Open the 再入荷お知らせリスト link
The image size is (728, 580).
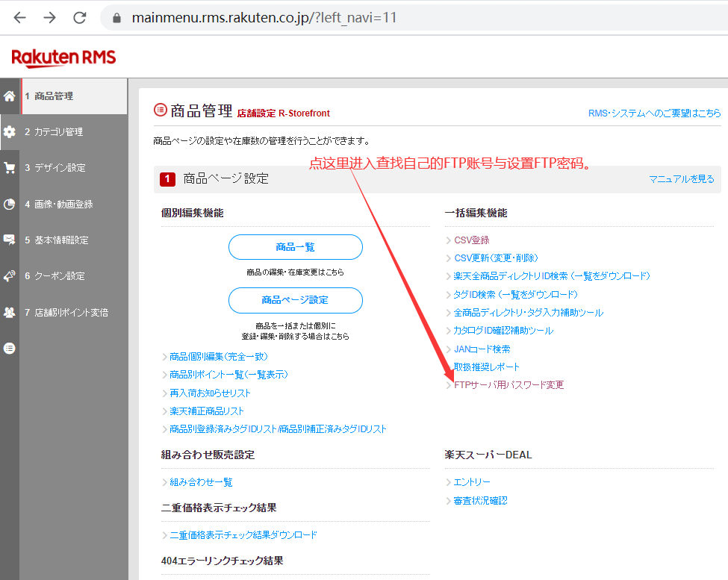point(210,393)
